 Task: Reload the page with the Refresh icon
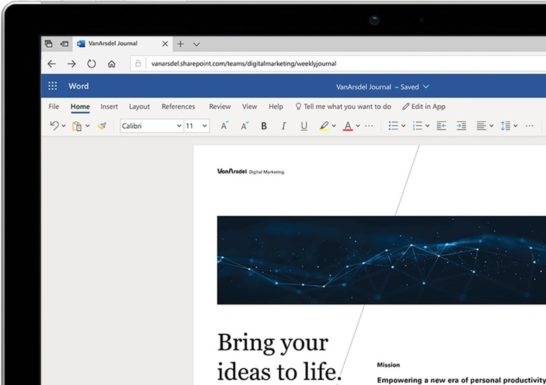[91, 64]
